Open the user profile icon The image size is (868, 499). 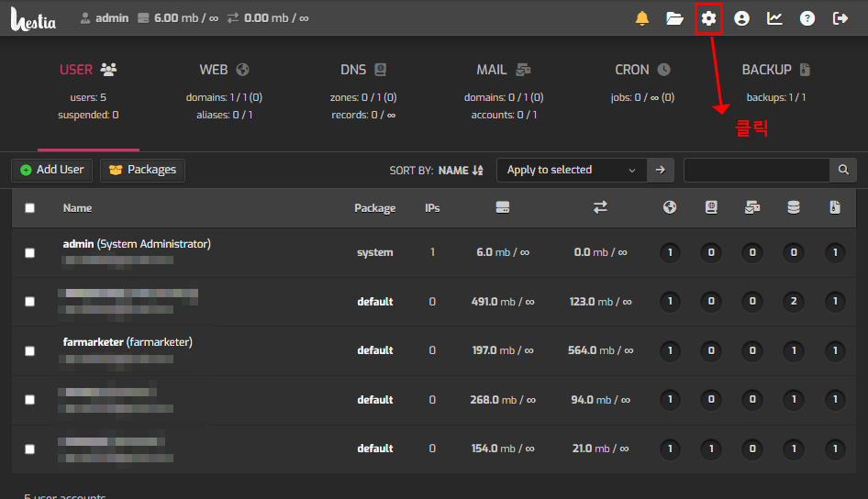tap(741, 18)
